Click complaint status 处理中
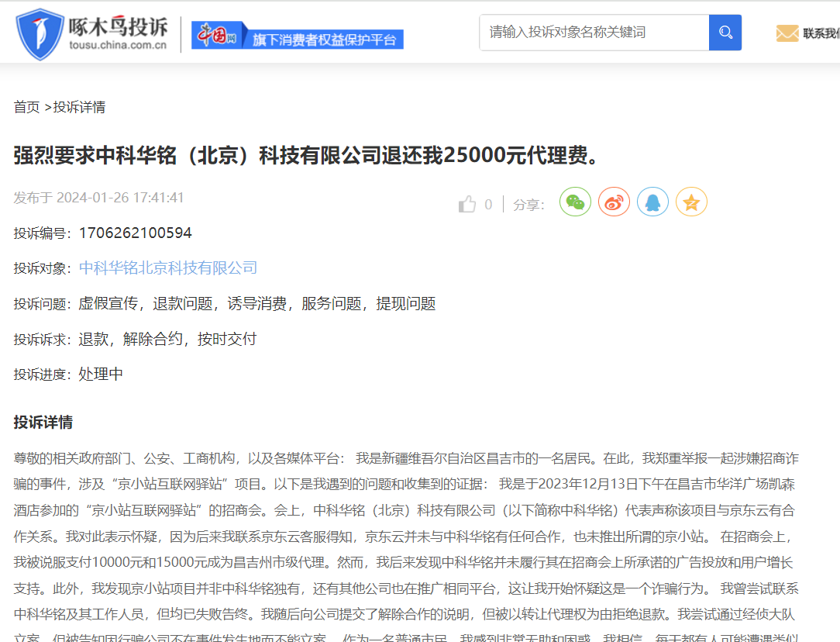Viewport: 840px width, 642px height. coord(101,374)
